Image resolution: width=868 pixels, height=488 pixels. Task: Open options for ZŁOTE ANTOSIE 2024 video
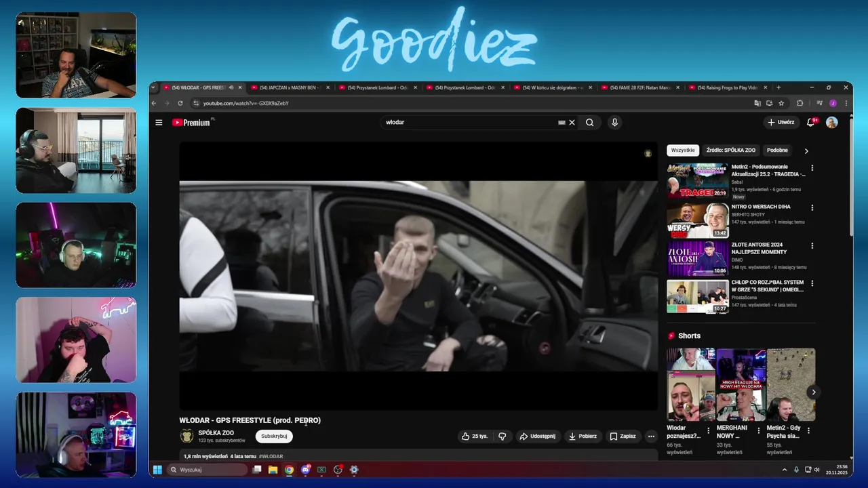pos(812,245)
